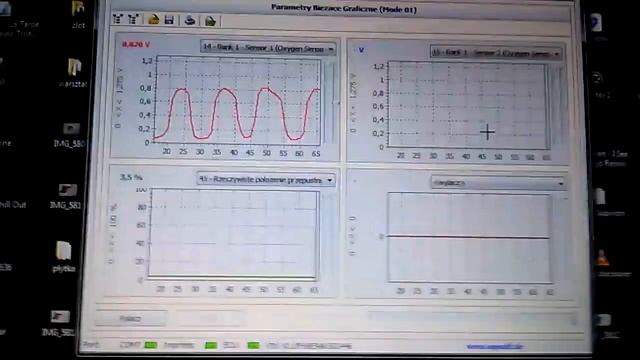Click the green ECU status indicator
This screenshot has width=640, height=360.
[253, 346]
